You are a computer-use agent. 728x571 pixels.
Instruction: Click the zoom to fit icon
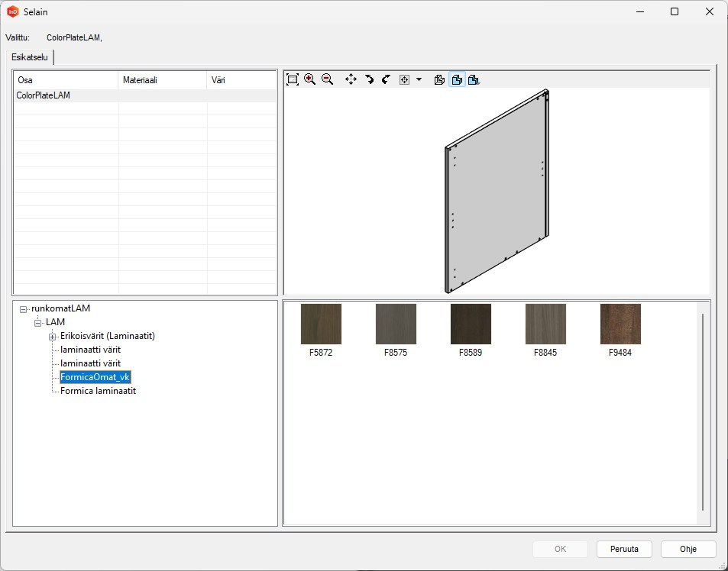pyautogui.click(x=292, y=79)
